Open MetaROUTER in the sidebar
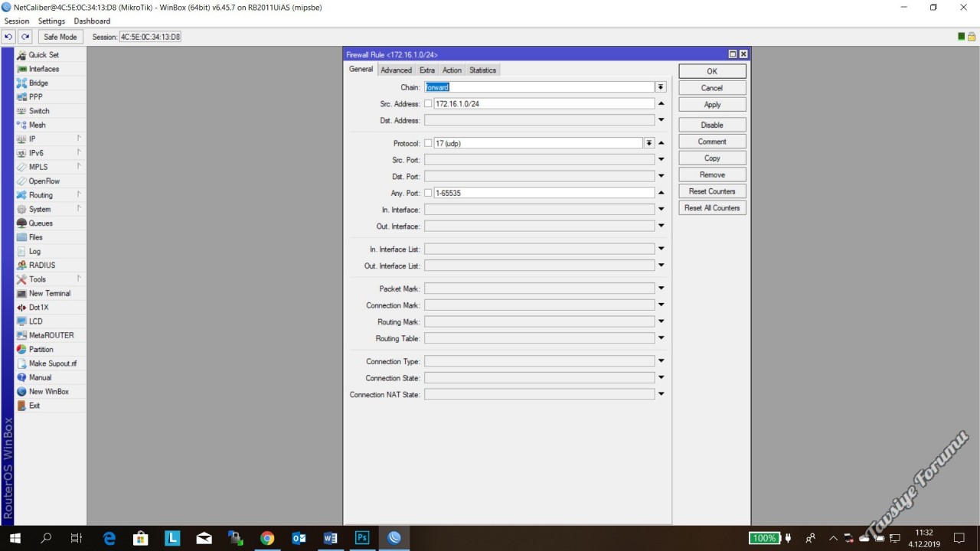Viewport: 980px width, 551px height. tap(51, 335)
